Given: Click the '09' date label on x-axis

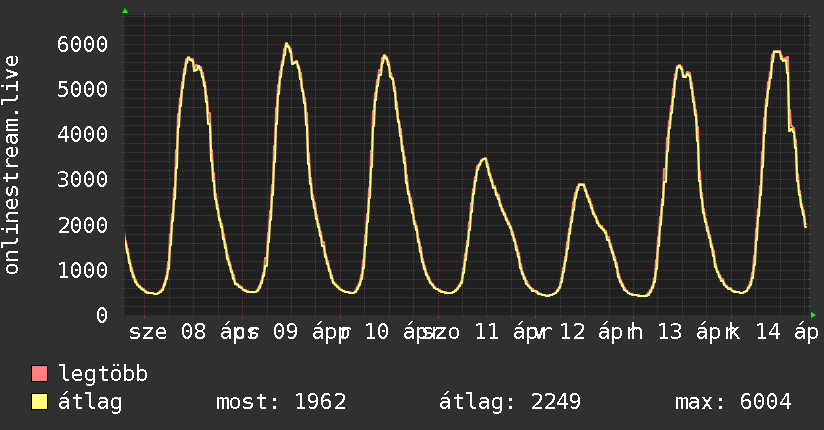Looking at the screenshot, I should [285, 332].
